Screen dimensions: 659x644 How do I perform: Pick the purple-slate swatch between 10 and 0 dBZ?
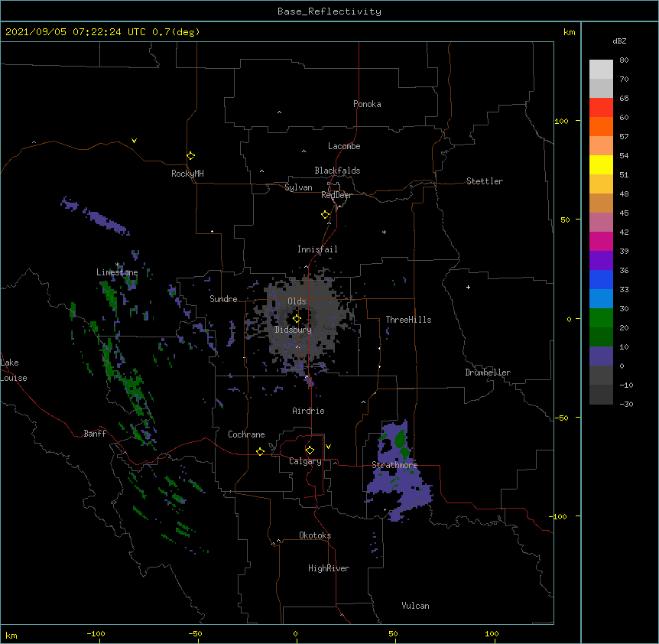pyautogui.click(x=601, y=356)
